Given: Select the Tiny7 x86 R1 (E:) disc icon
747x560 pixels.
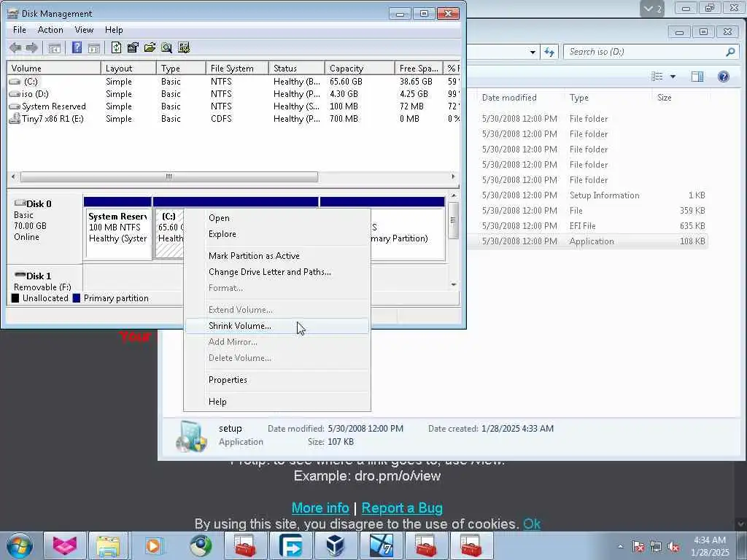Looking at the screenshot, I should tap(15, 118).
